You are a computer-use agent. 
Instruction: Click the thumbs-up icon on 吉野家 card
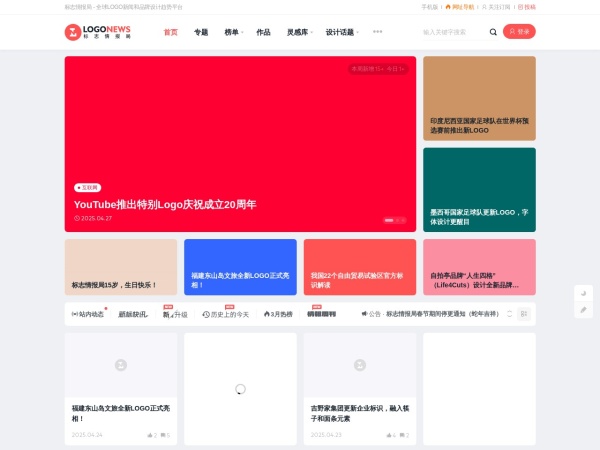pos(389,435)
